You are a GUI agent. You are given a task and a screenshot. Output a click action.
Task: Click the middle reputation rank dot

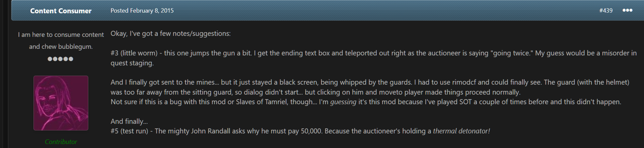(x=60, y=59)
